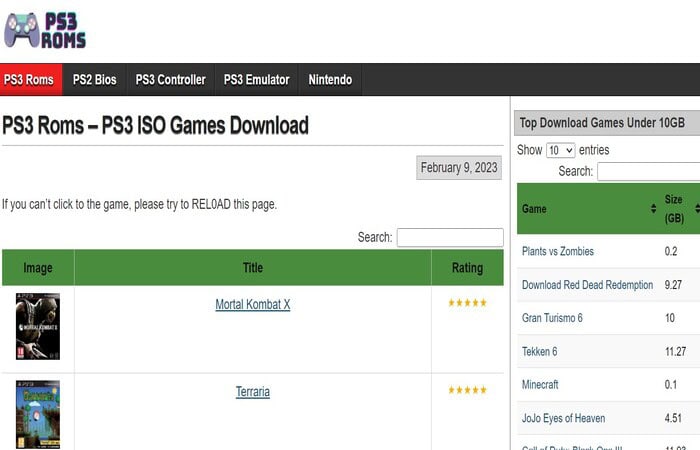
Task: Open the Mortal Kombat X link
Action: click(253, 304)
